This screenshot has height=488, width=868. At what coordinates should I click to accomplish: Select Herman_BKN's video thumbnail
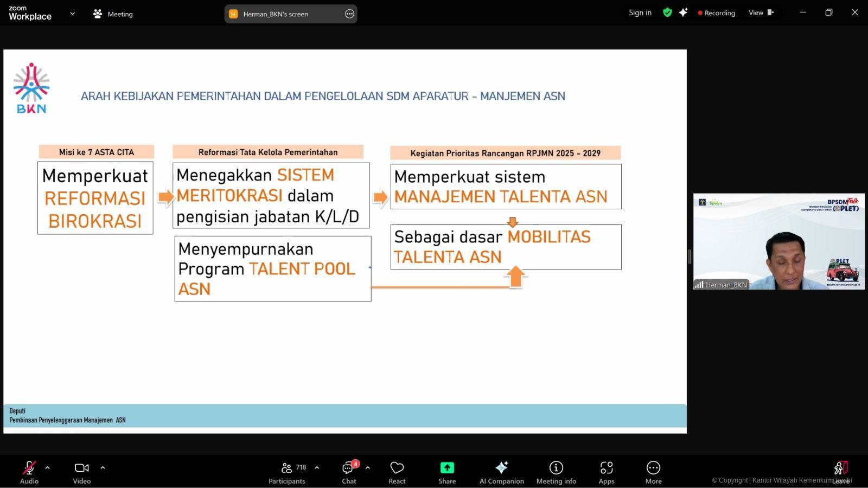coord(778,241)
